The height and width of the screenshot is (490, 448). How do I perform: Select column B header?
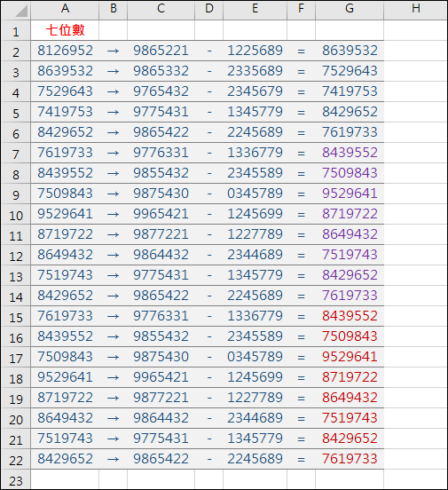tap(113, 10)
